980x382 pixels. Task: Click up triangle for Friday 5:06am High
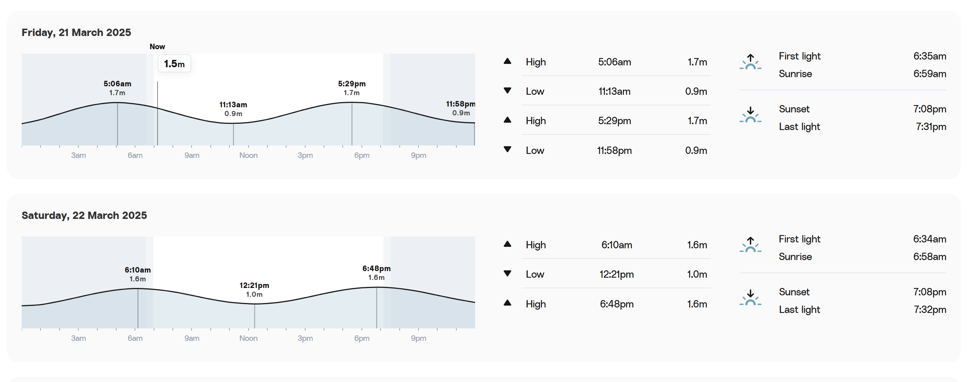coord(507,61)
